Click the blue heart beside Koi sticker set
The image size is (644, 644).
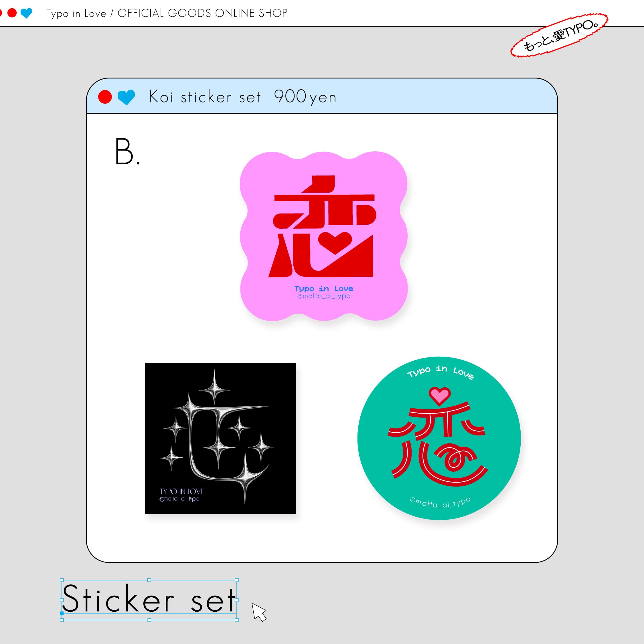tap(126, 97)
